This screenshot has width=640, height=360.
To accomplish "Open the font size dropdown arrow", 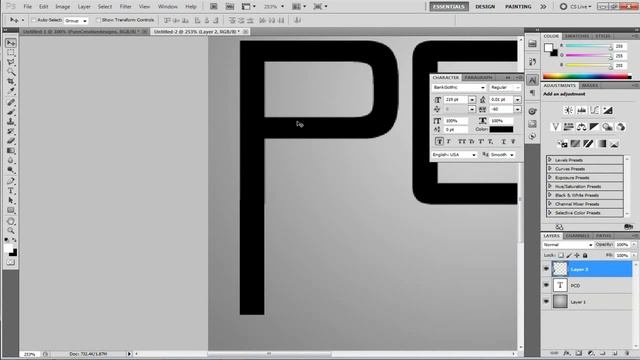I will point(472,100).
